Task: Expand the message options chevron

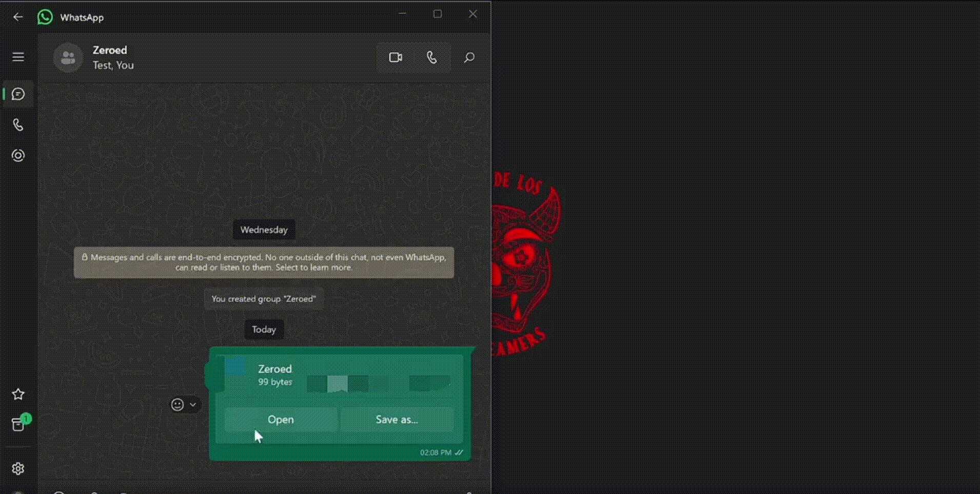Action: tap(193, 405)
